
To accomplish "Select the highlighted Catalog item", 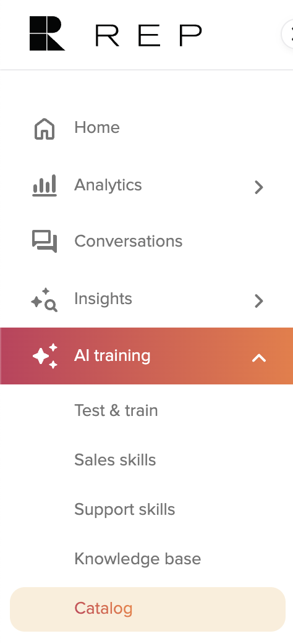I will 148,609.
